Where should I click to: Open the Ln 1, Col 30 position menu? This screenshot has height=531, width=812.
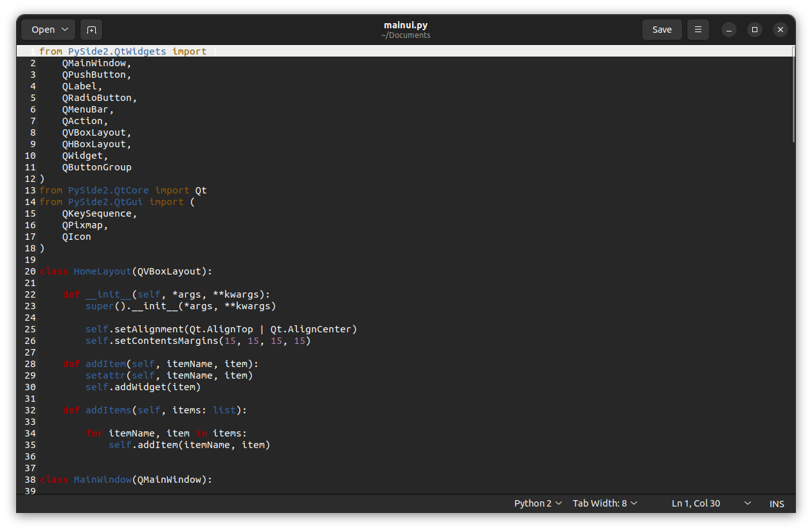pyautogui.click(x=710, y=503)
